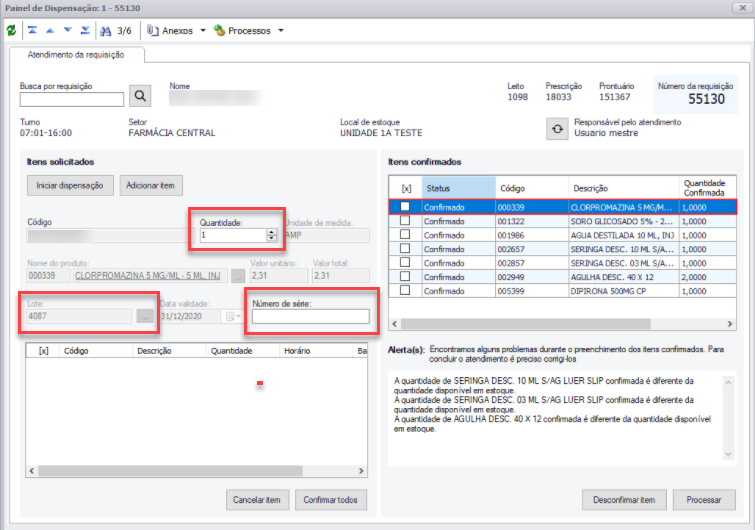
Task: Check the checkbox for item 002949
Action: pyautogui.click(x=405, y=276)
